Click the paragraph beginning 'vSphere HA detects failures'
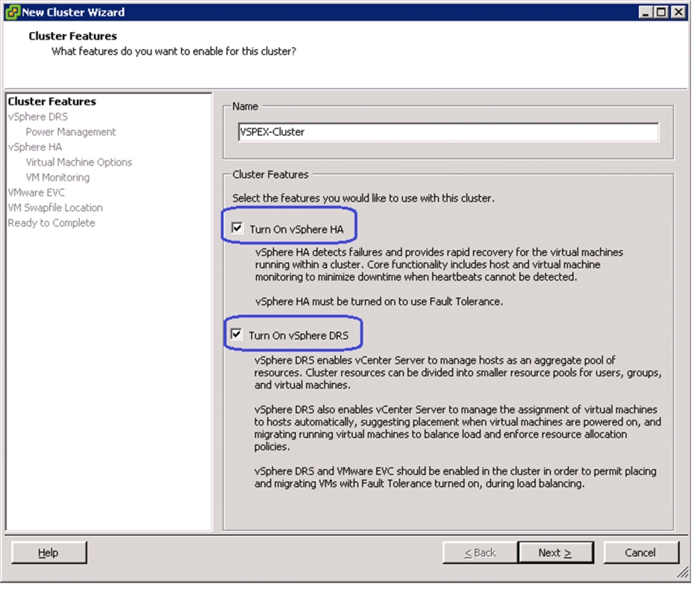 point(439,264)
